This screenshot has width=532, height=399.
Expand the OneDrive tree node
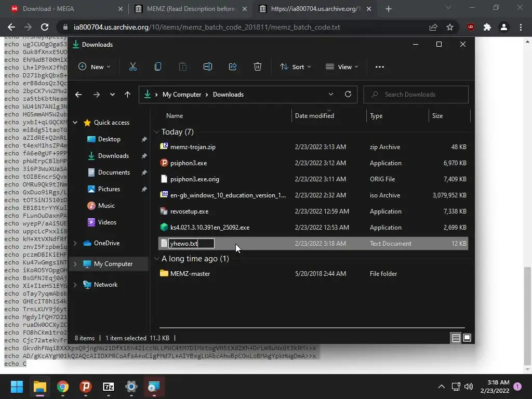click(75, 243)
